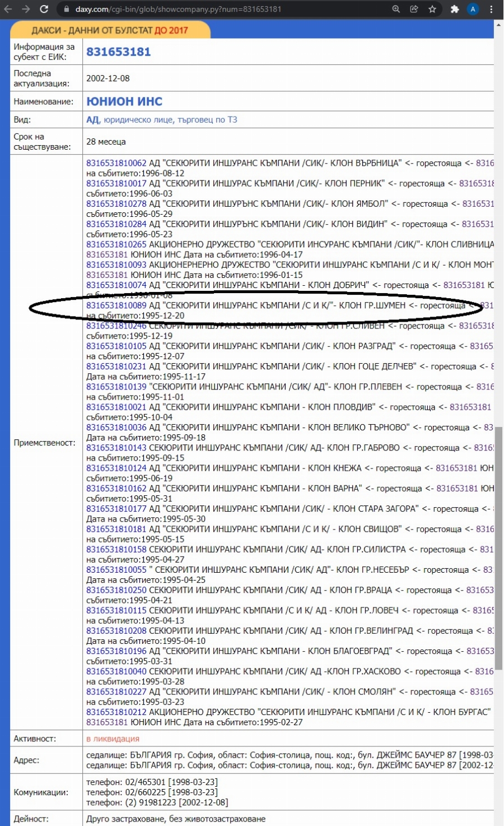This screenshot has width=504, height=826.
Task: Click the browser forward arrow
Action: 26,9
